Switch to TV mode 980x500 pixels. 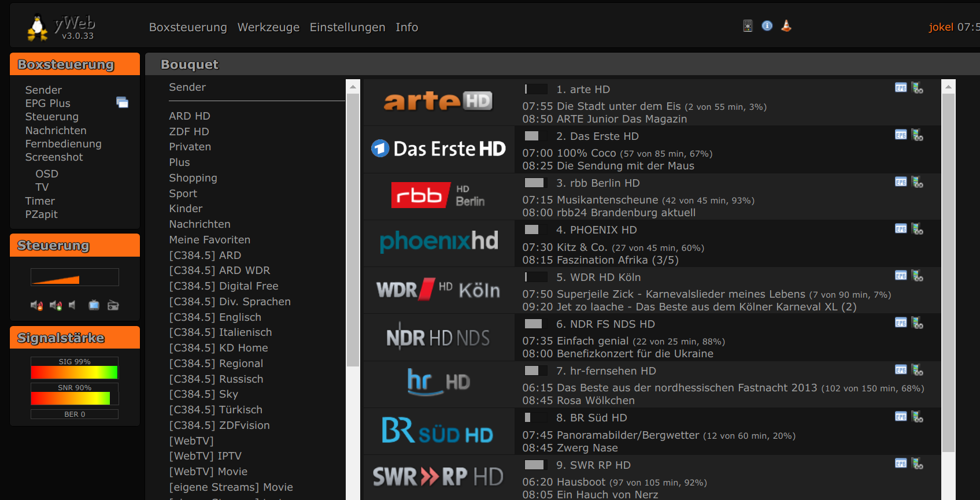[94, 305]
